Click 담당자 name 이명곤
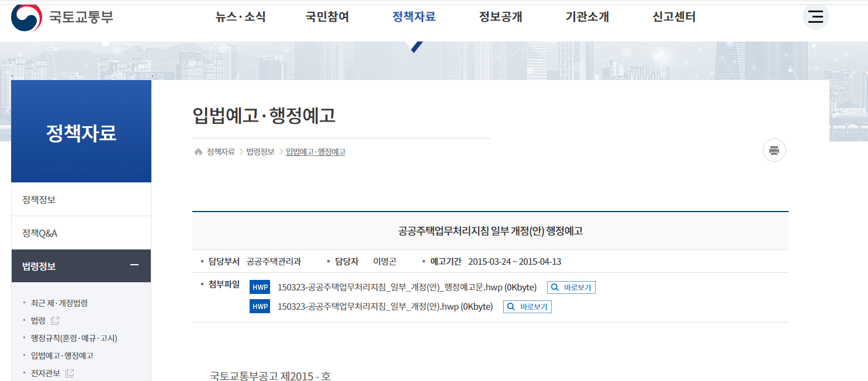The image size is (868, 381). pos(385,261)
